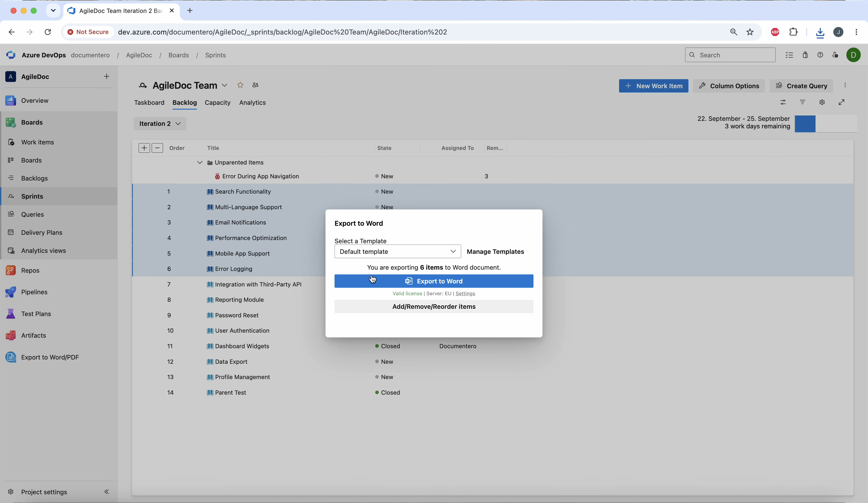Click the Export to Word button

coord(434,281)
